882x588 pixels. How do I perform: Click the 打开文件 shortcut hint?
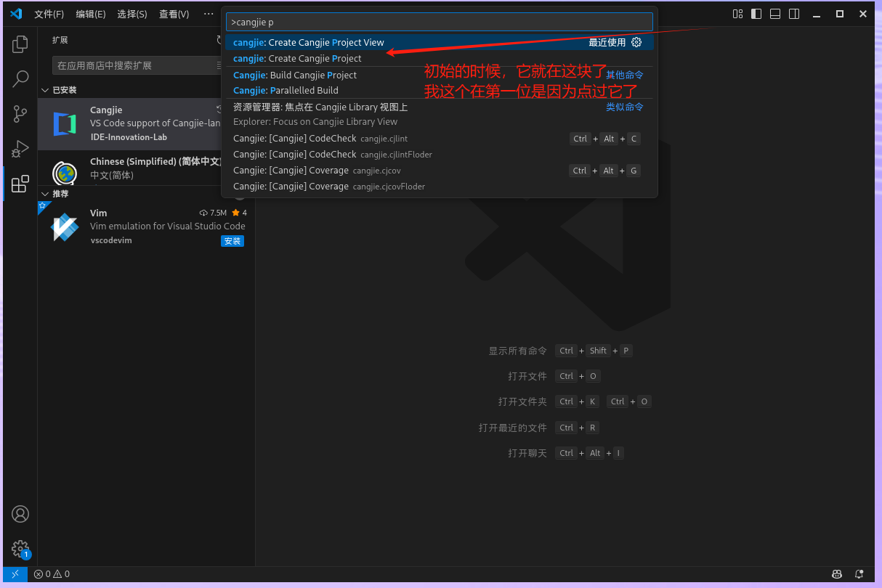click(527, 376)
